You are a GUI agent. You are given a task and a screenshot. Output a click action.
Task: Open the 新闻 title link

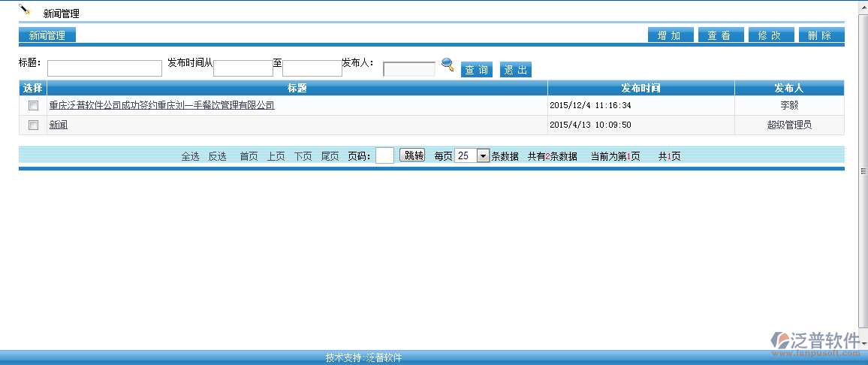point(58,125)
